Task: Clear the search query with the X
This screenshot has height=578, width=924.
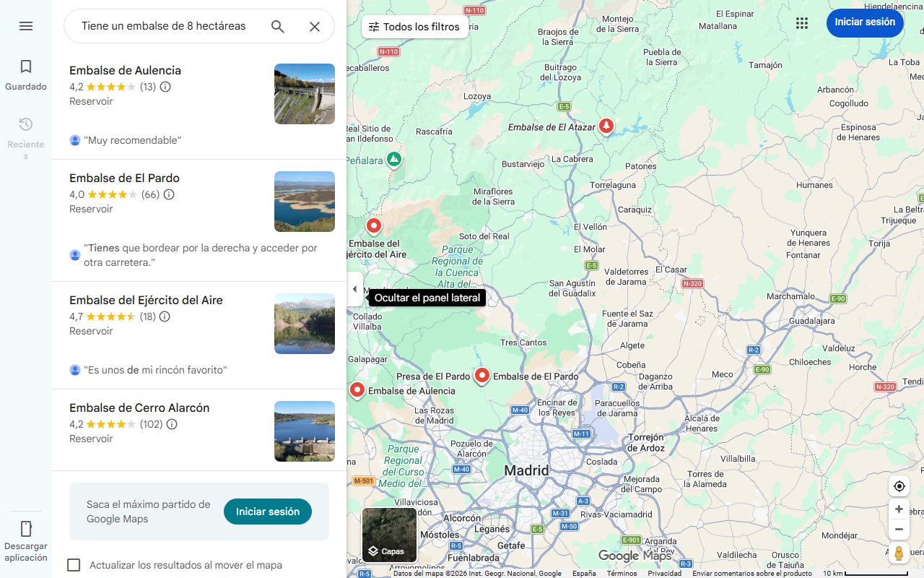Action: click(x=315, y=26)
